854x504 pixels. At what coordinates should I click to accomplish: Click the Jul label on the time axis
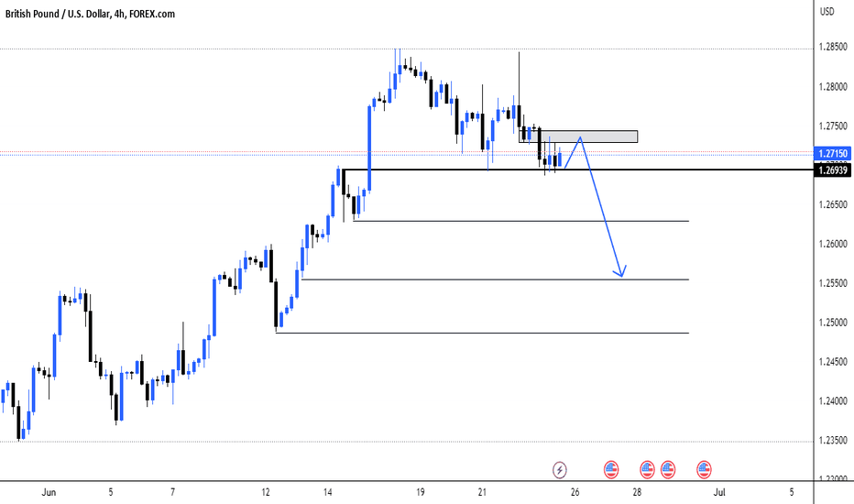point(719,492)
